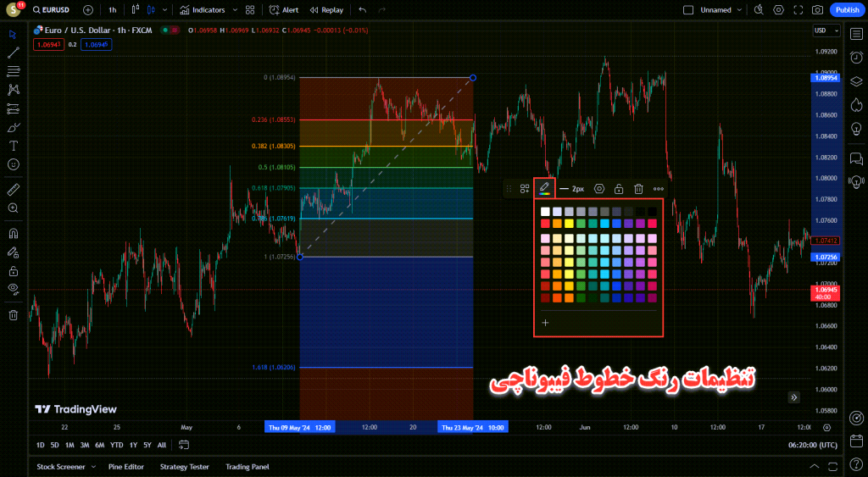Select the ruler measure tool
Viewport: 868px width, 477px height.
(14, 190)
